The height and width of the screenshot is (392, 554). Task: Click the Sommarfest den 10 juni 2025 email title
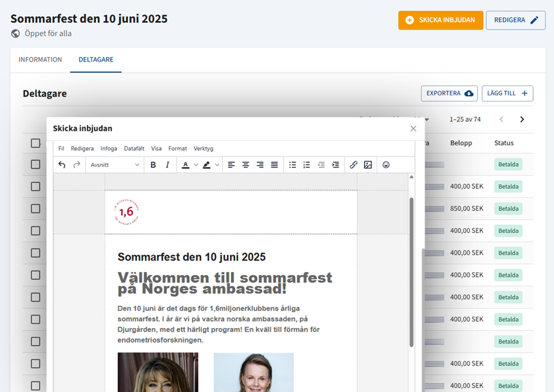click(x=191, y=257)
